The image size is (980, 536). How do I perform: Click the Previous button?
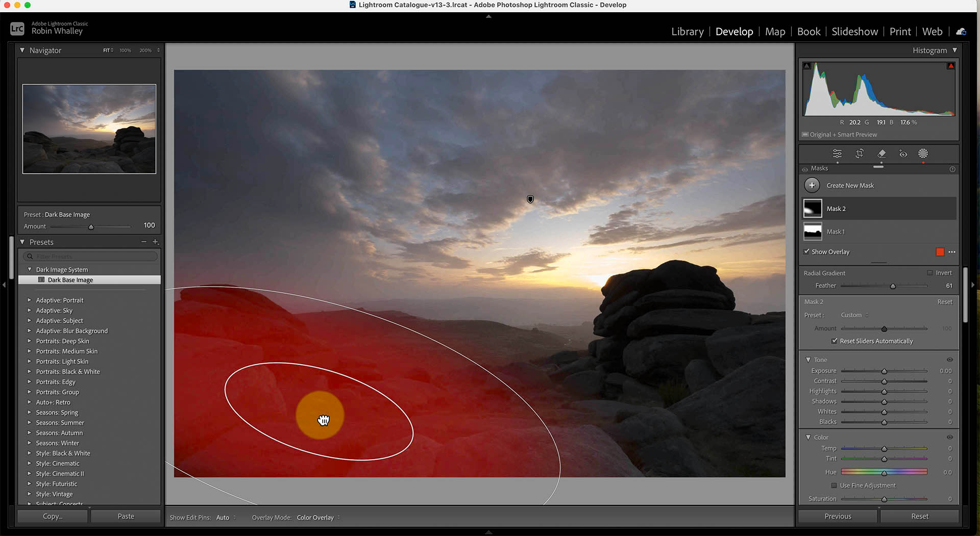coord(838,516)
